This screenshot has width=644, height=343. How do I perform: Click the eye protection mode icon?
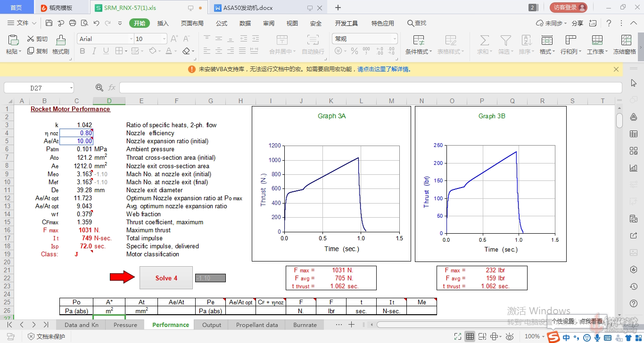click(x=510, y=336)
